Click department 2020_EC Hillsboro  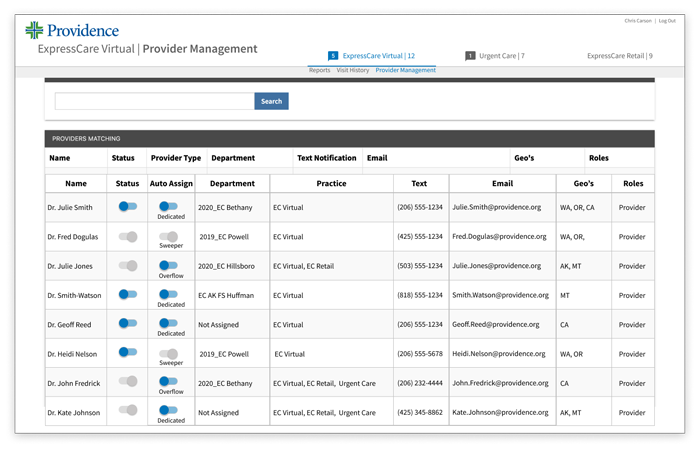point(226,266)
